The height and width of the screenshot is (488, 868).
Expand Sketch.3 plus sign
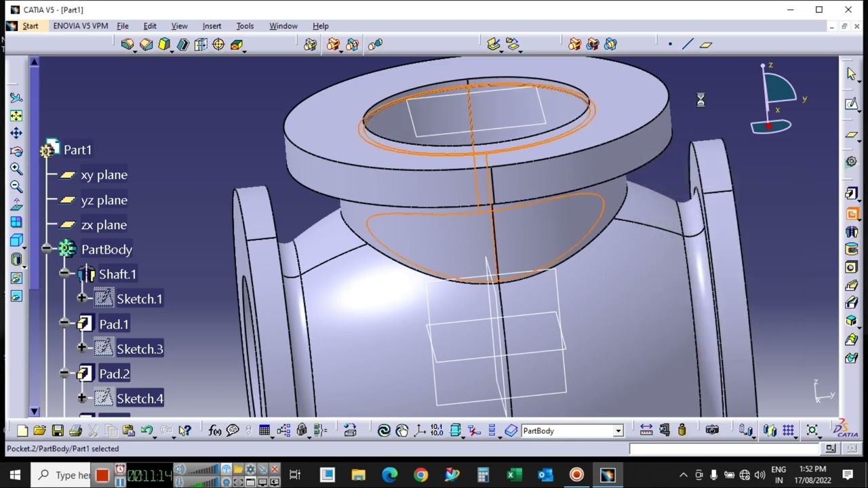82,348
